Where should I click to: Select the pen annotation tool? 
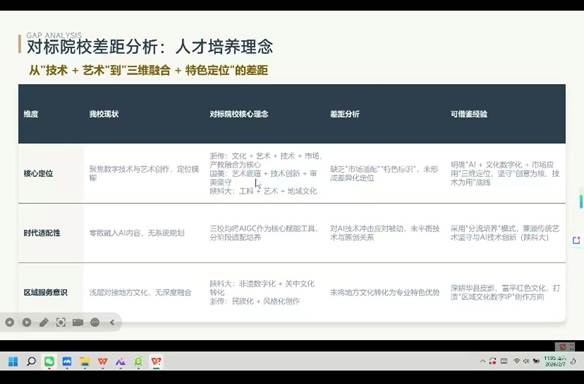(x=44, y=322)
